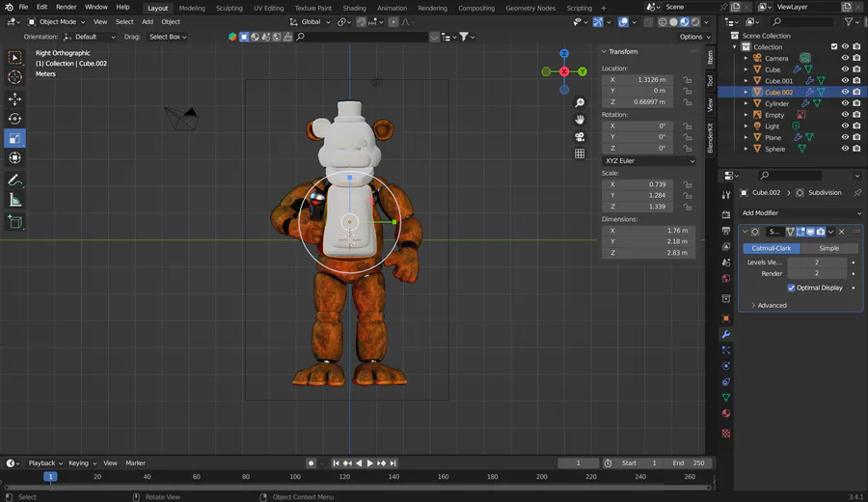Click the Z axis on the navigation gizmo

pyautogui.click(x=564, y=54)
